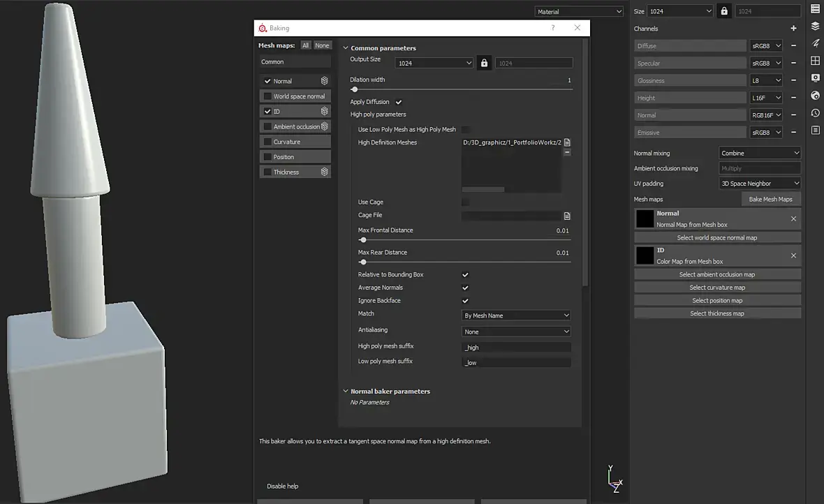Browse for Cage File icon
This screenshot has height=504, width=824.
567,216
